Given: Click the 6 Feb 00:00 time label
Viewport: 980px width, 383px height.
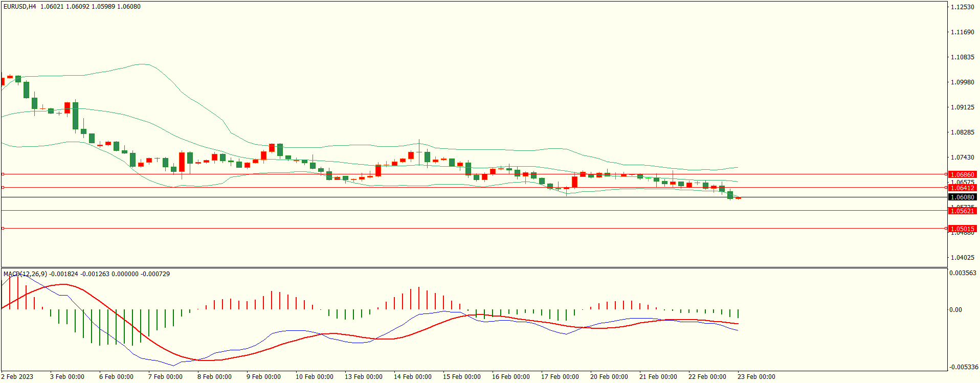Looking at the screenshot, I should 116,377.
